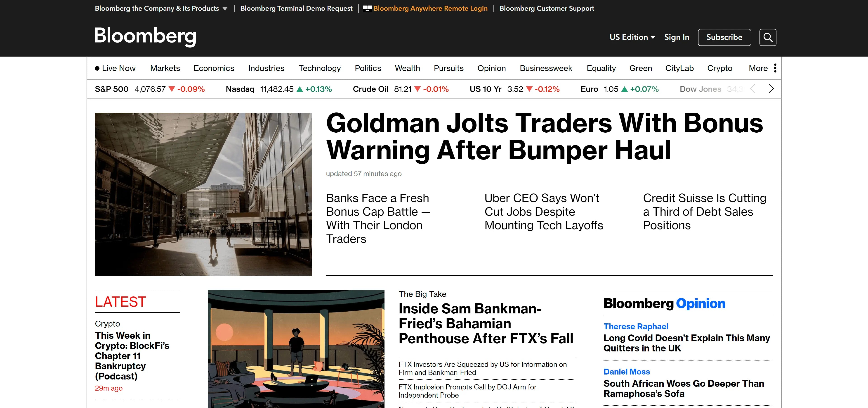Open Bloomberg Terminal Demo Request
Screen dimensions: 868x408
point(296,8)
